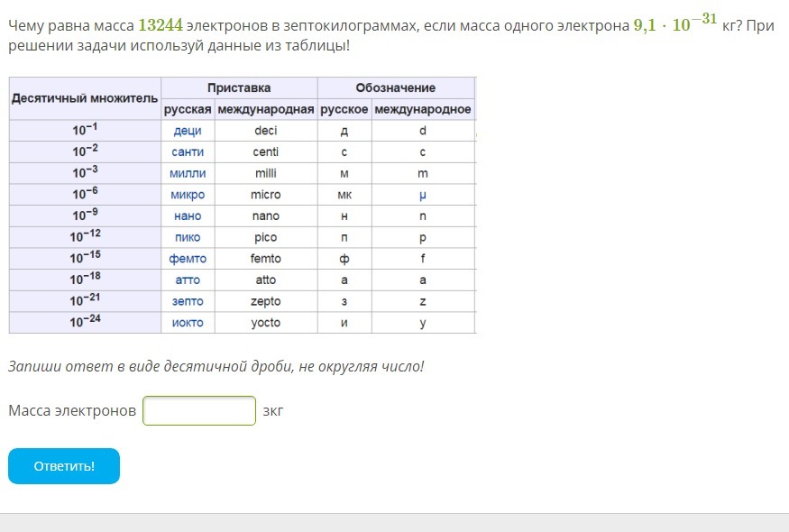Click the "иокто" link in the table
This screenshot has height=532, width=789.
(188, 323)
